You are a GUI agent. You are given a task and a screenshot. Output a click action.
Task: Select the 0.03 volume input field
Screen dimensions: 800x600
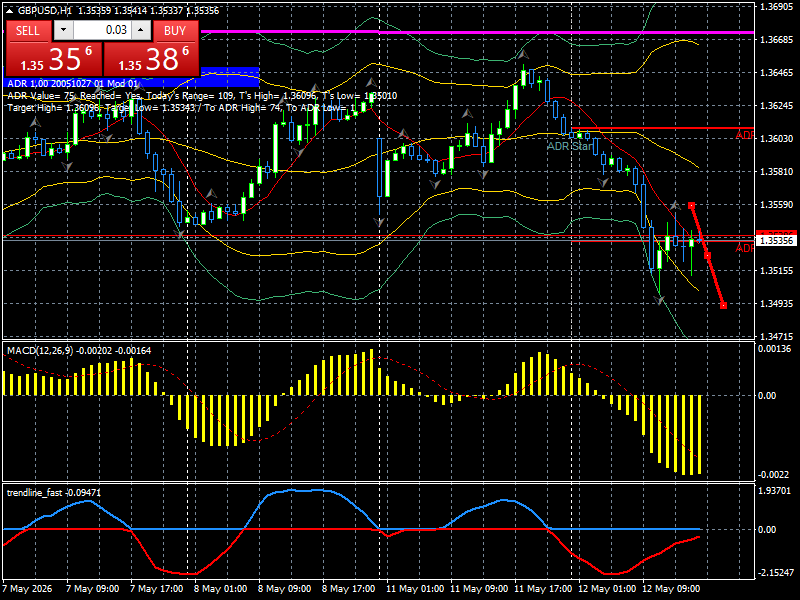pyautogui.click(x=102, y=30)
